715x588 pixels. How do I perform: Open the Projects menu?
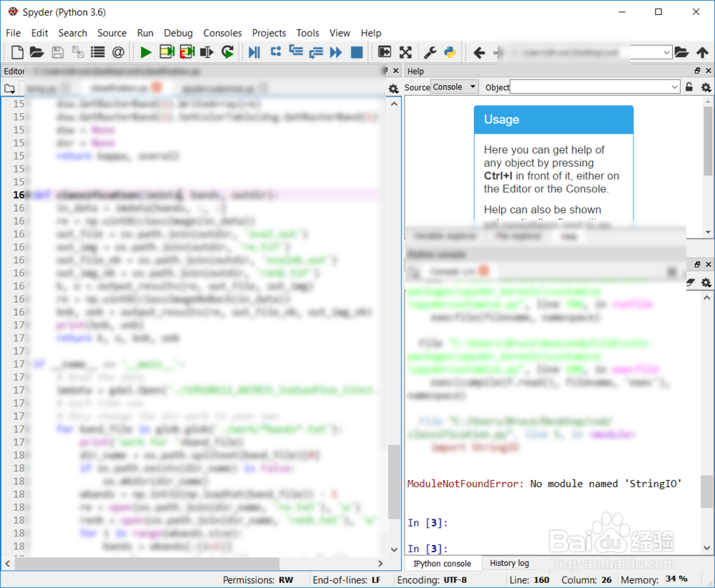[269, 33]
